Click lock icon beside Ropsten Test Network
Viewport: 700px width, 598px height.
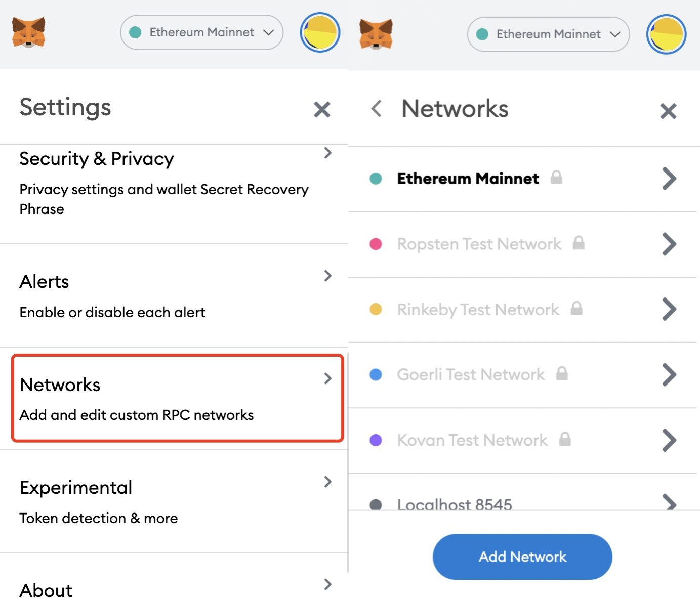pyautogui.click(x=579, y=243)
